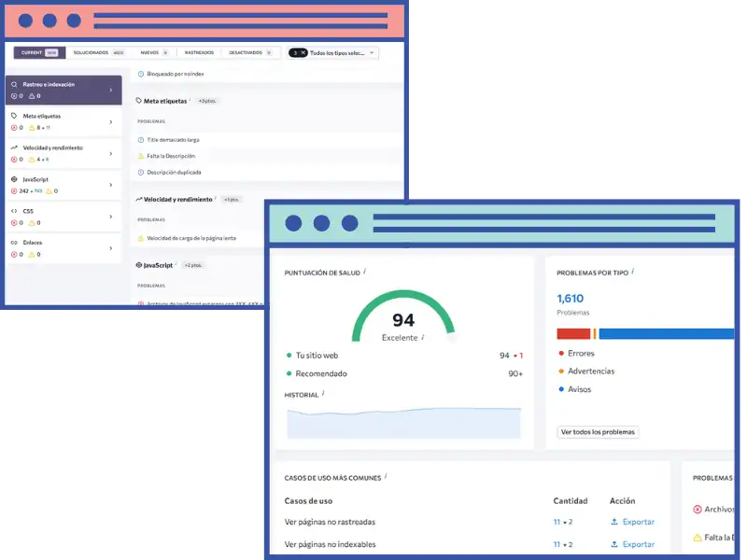Switch to the Nuevos tab
The image size is (747, 560).
point(149,51)
